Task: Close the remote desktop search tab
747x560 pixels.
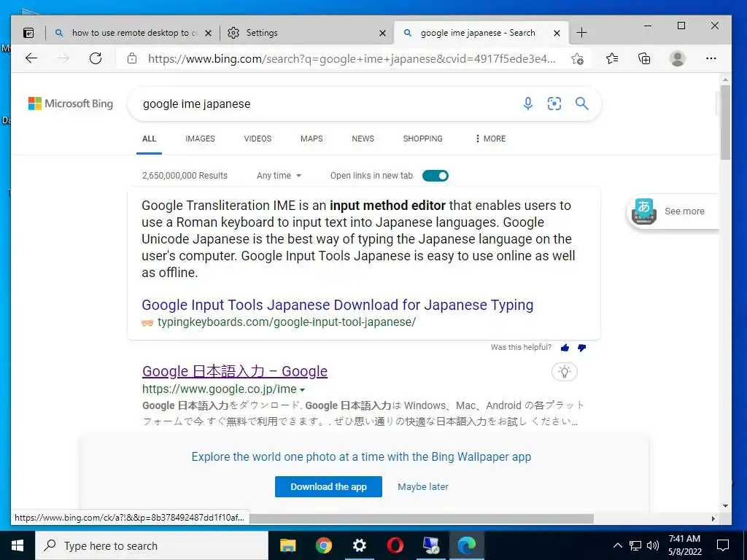Action: (208, 33)
